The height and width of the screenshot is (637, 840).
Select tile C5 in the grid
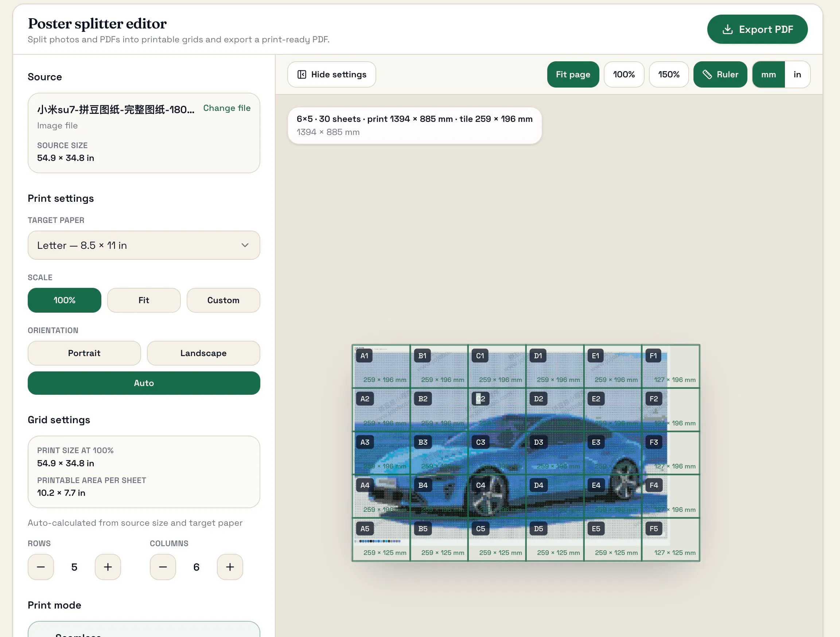[497, 539]
